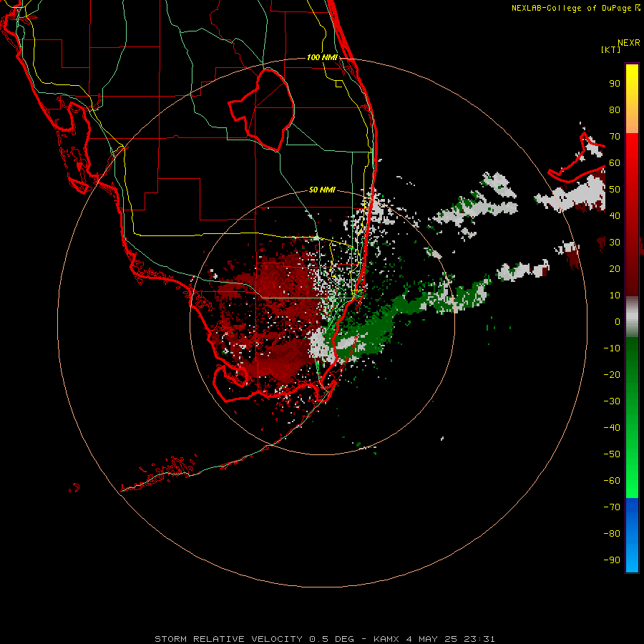Click the -20 value on the velocity scale
644x644 pixels.
(612, 374)
